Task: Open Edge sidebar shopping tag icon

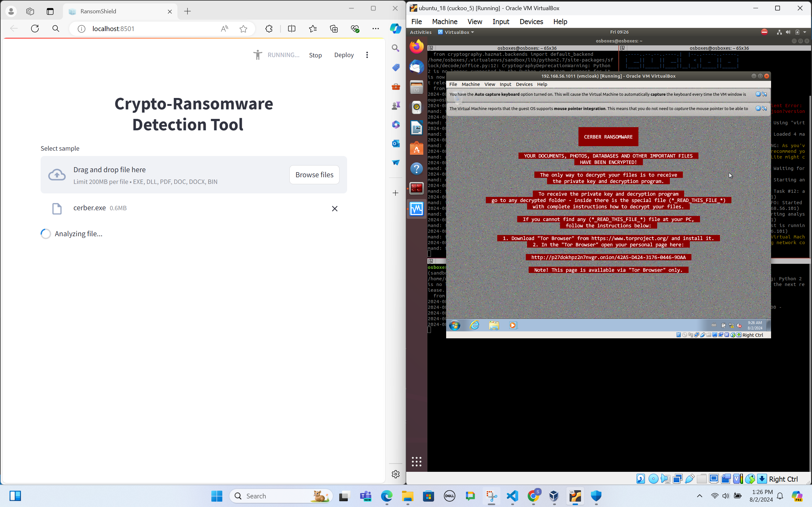Action: pos(396,68)
